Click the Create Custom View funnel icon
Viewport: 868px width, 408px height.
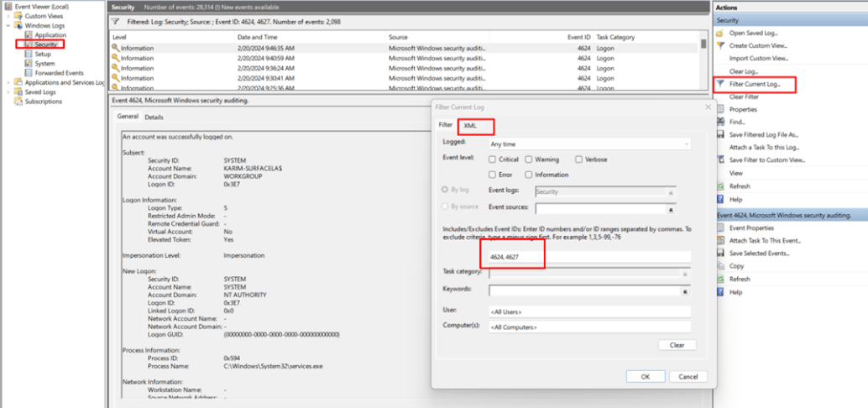click(x=720, y=45)
